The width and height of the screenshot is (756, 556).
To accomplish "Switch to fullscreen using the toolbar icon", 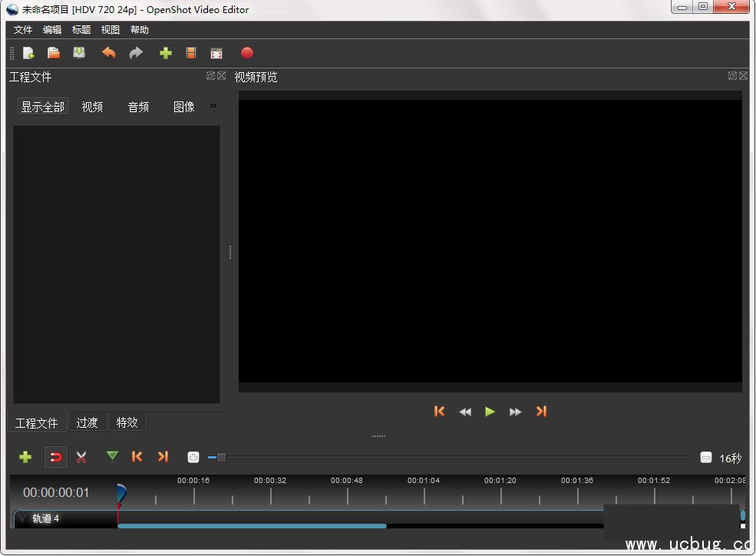I will pos(216,53).
